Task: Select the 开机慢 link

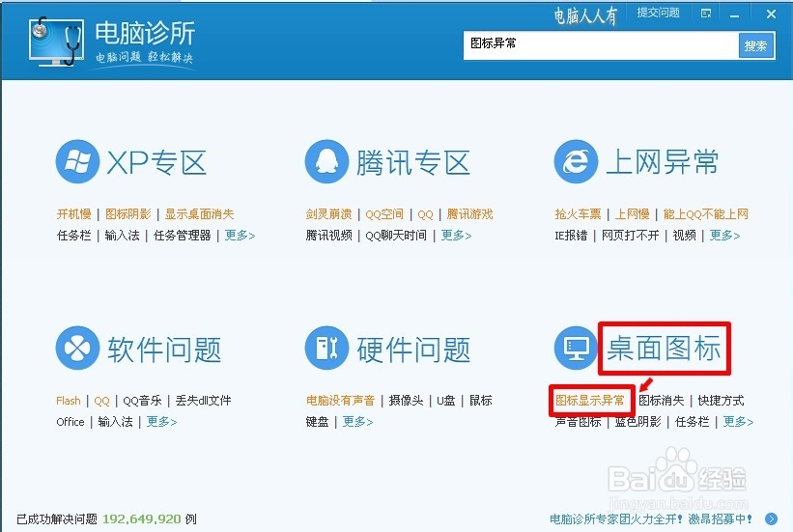Action: 73,214
